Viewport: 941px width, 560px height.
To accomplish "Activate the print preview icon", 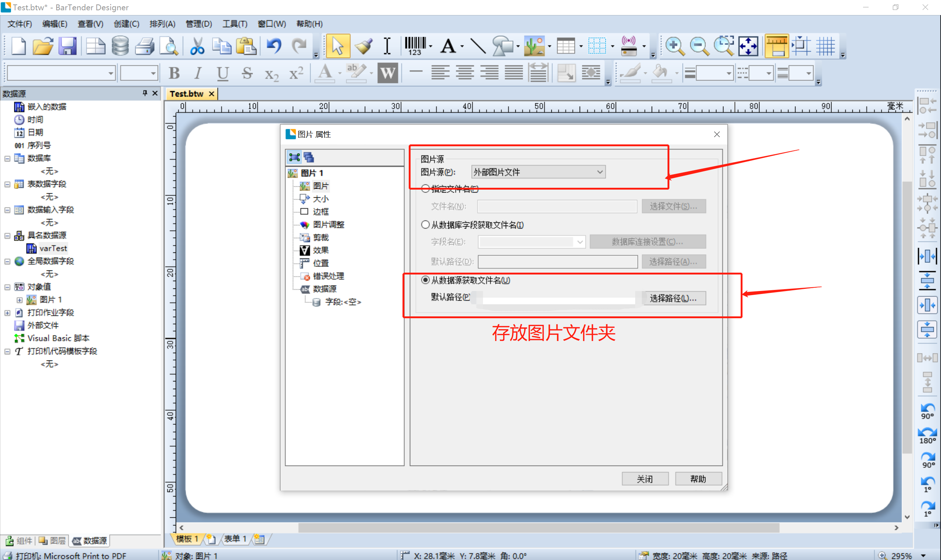I will pyautogui.click(x=168, y=46).
